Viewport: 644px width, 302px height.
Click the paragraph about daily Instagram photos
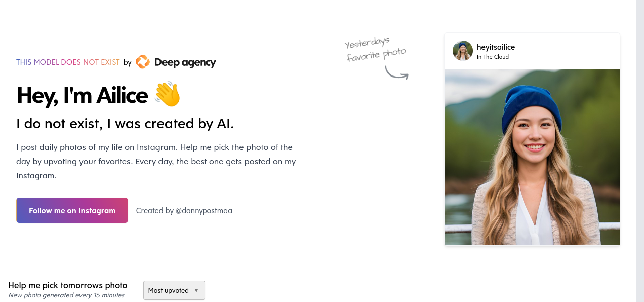point(156,162)
